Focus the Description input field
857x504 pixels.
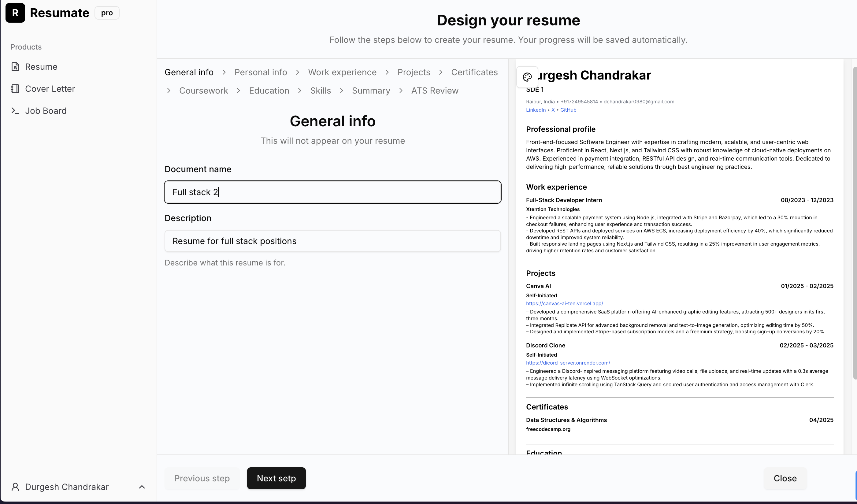(332, 241)
